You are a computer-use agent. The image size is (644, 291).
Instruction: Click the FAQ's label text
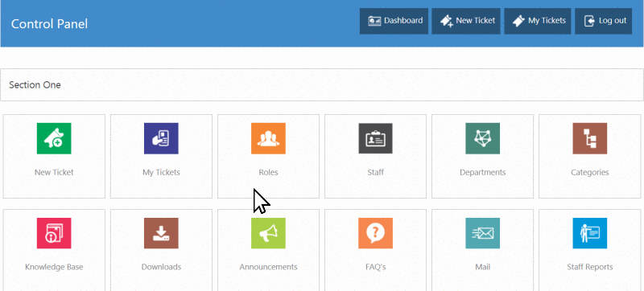375,267
